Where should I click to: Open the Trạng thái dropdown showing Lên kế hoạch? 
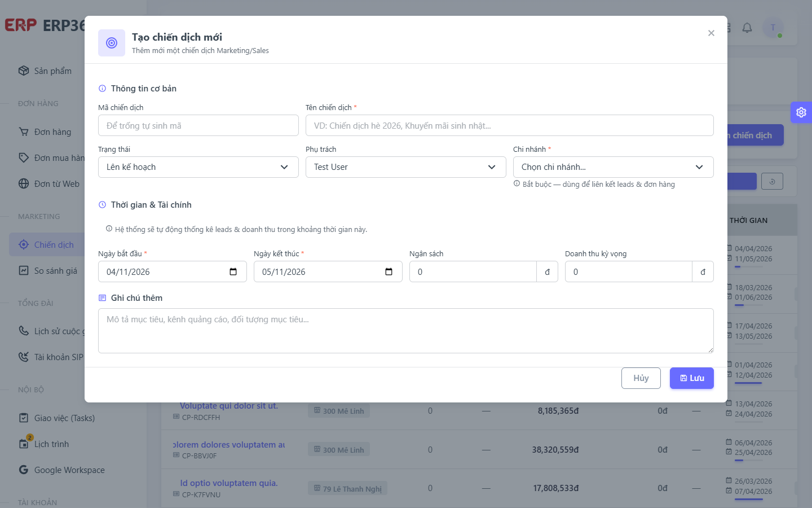(x=198, y=167)
